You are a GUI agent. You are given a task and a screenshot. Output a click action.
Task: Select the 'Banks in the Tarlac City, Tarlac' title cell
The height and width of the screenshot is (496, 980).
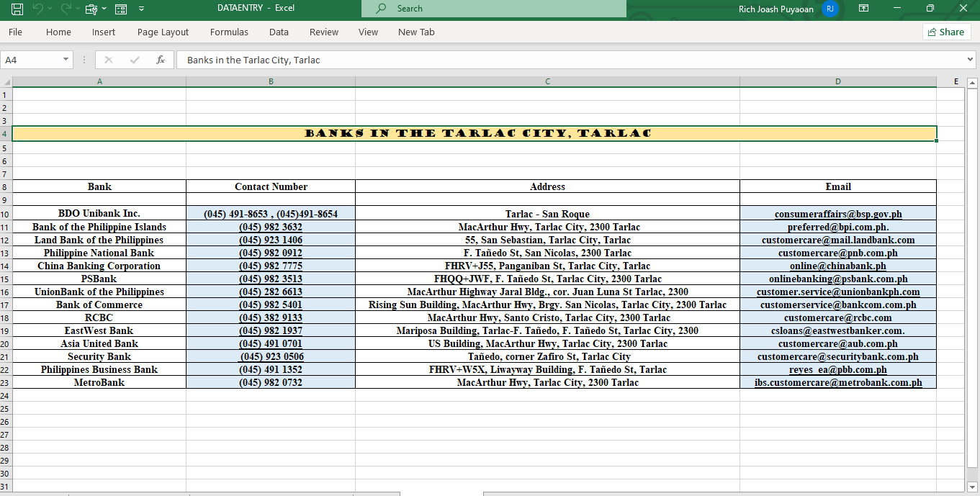coord(475,133)
